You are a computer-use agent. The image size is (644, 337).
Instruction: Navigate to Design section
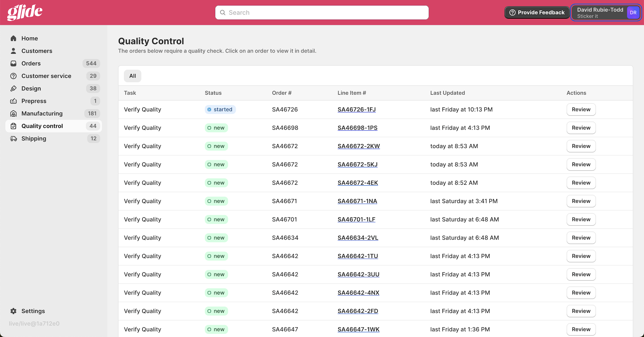[53, 89]
